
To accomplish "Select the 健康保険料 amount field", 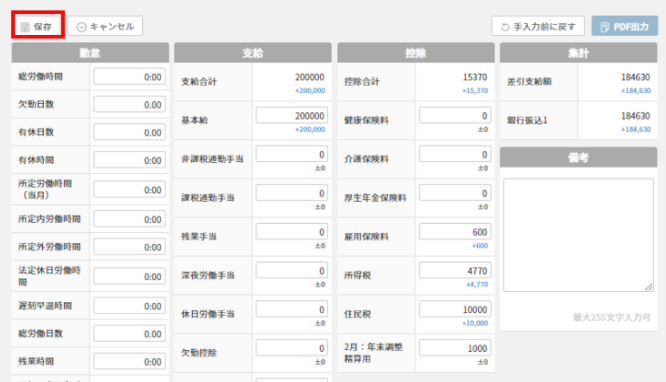I will 455,116.
